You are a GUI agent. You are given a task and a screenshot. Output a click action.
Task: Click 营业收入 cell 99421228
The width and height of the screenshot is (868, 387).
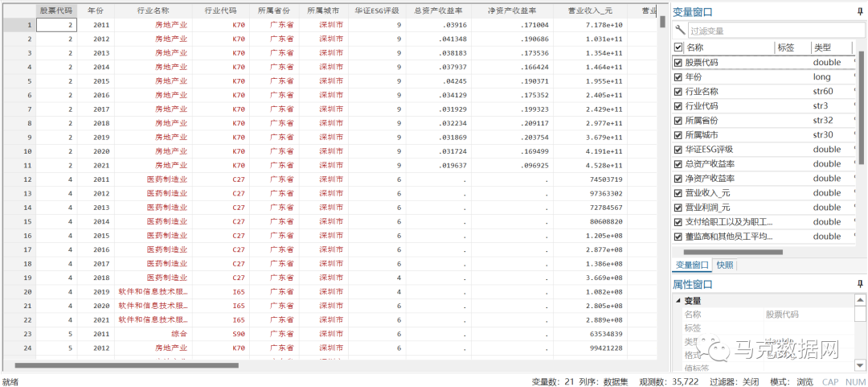[x=590, y=348]
